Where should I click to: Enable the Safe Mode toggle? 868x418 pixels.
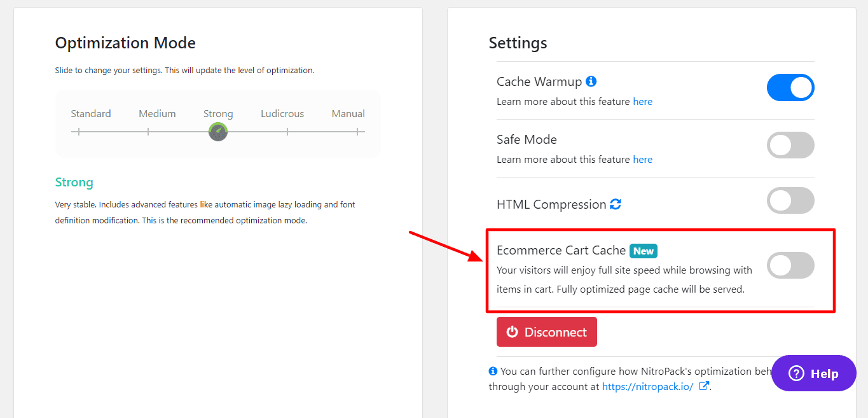(x=790, y=145)
